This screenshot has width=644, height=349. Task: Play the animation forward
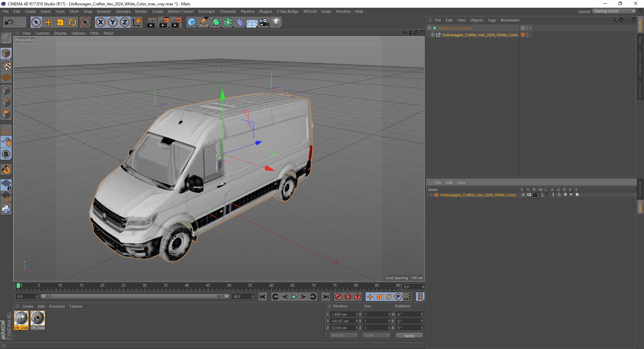[x=294, y=297]
